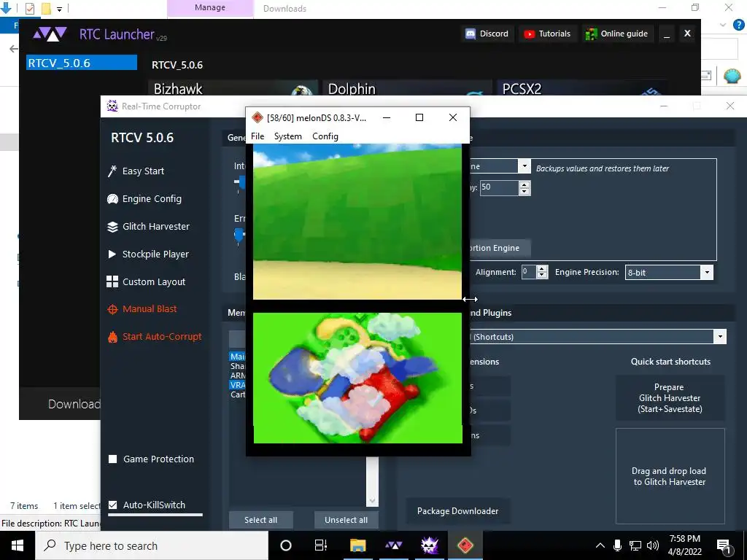The height and width of the screenshot is (560, 747).
Task: Launch the Bizhawk emulator tile
Action: click(233, 88)
